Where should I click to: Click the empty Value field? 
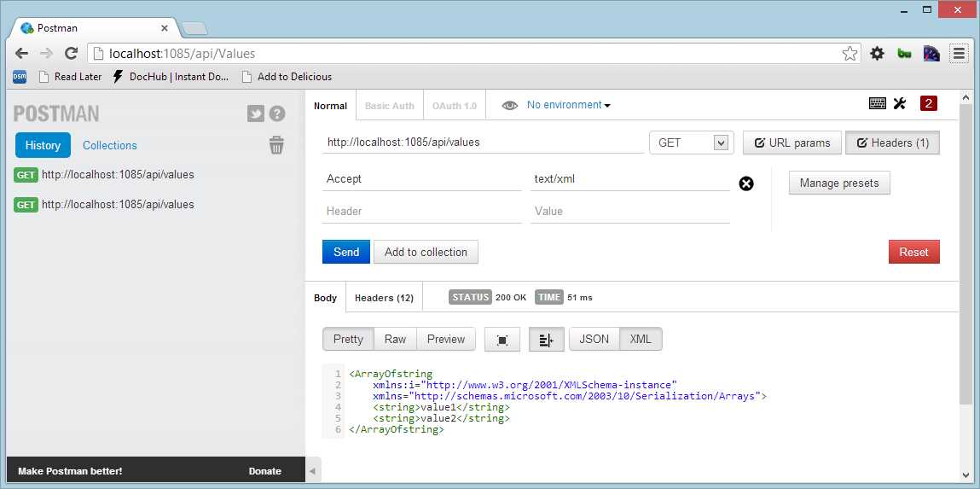point(630,212)
